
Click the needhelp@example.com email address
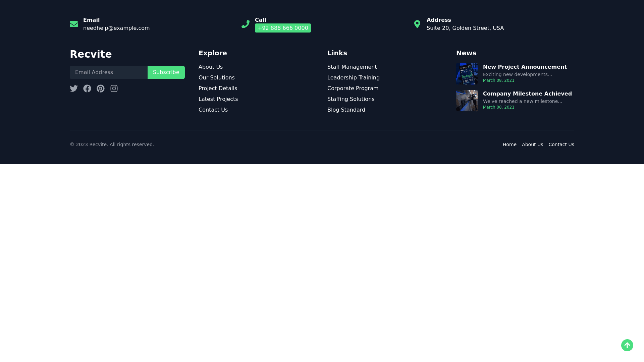click(x=116, y=28)
